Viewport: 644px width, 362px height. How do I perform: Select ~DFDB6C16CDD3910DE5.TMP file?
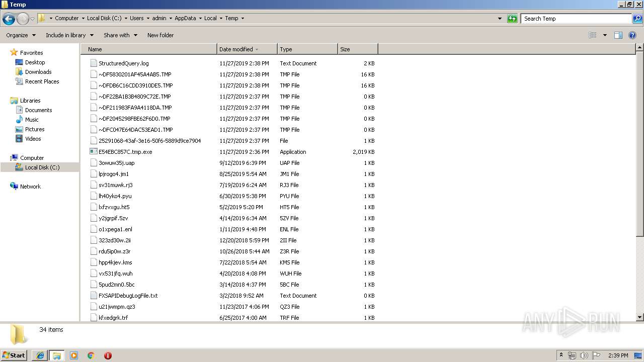pos(136,85)
